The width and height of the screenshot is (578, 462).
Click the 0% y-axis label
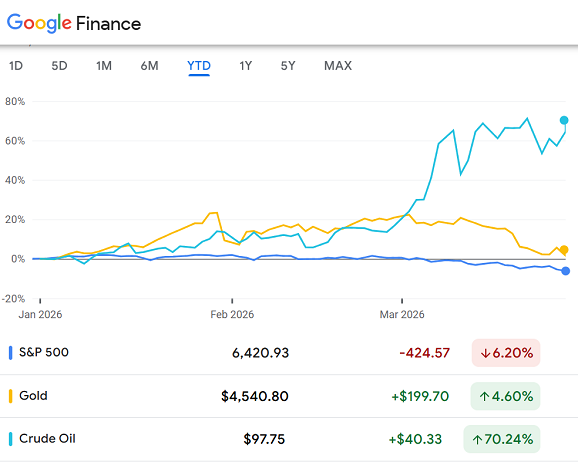coord(18,259)
